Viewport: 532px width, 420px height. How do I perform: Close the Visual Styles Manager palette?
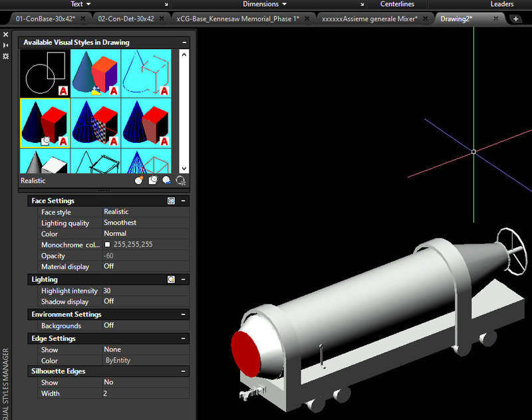(x=6, y=34)
